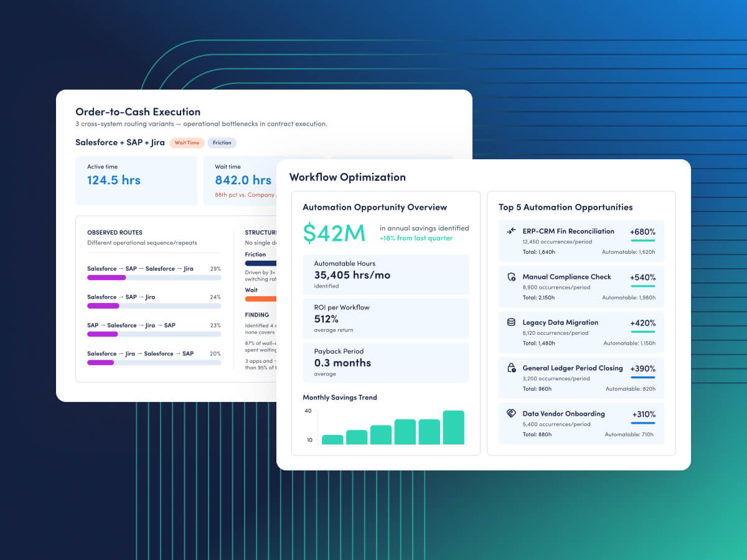Click the 12,450 occurrences/period text
Viewport: 747px width, 560px height.
pyautogui.click(x=557, y=242)
